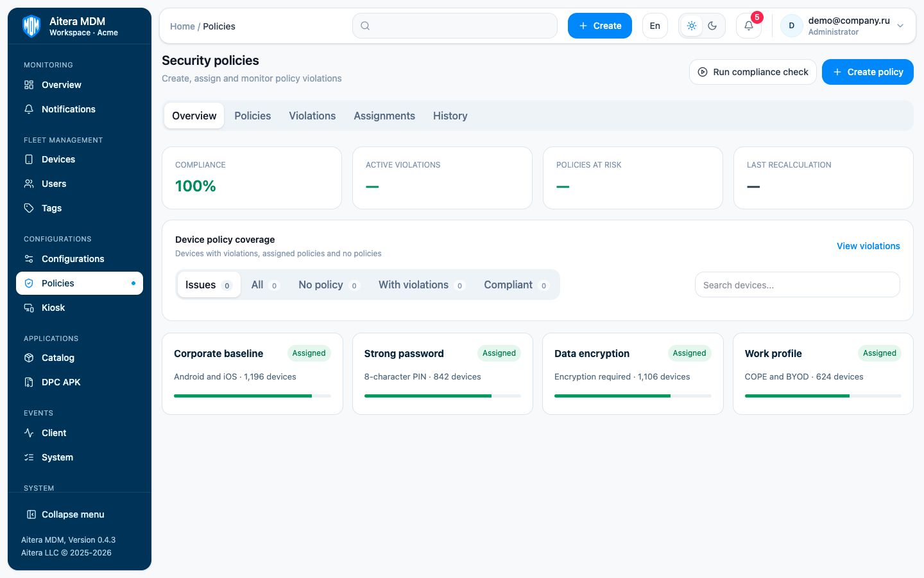Image resolution: width=924 pixels, height=578 pixels.
Task: Open the application Catalog
Action: click(x=80, y=358)
